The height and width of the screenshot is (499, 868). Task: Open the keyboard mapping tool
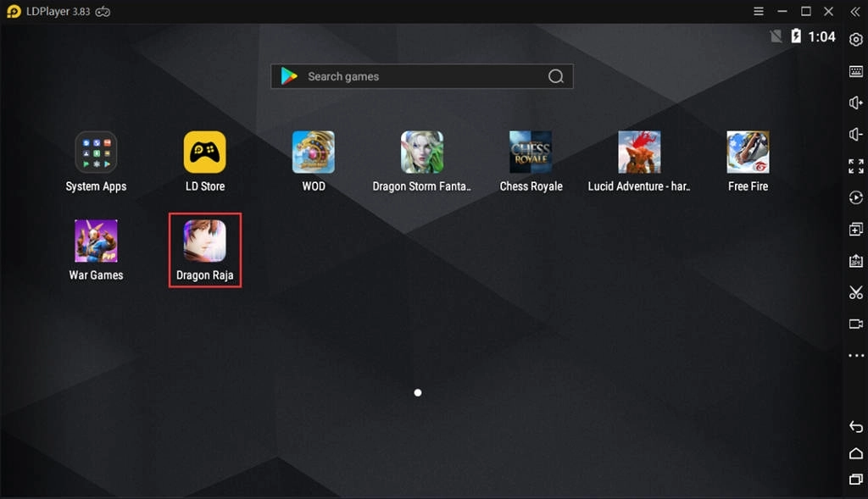(x=856, y=71)
